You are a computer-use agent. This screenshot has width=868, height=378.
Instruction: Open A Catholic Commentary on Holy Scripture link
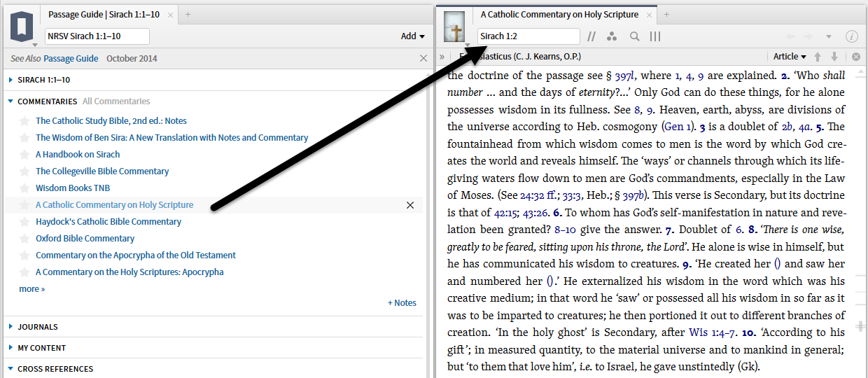pyautogui.click(x=115, y=205)
